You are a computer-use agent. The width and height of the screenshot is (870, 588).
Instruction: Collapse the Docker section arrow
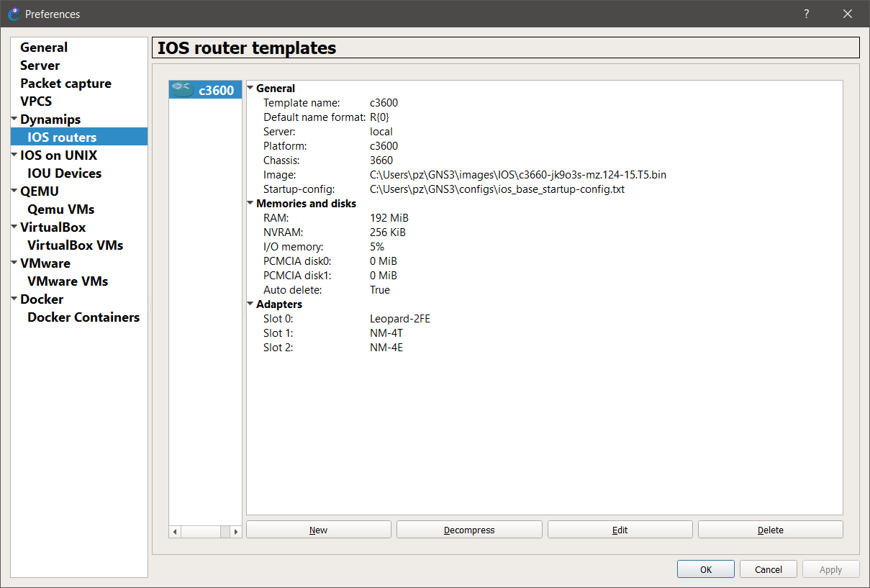[14, 299]
